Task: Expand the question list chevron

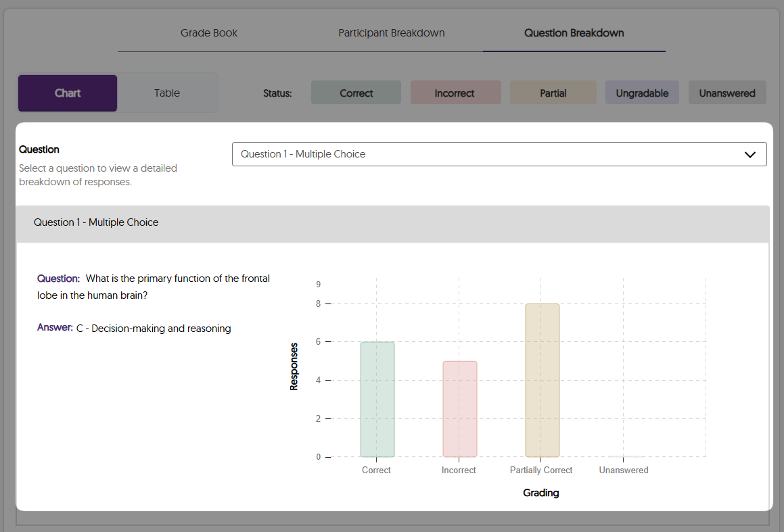Action: click(750, 153)
